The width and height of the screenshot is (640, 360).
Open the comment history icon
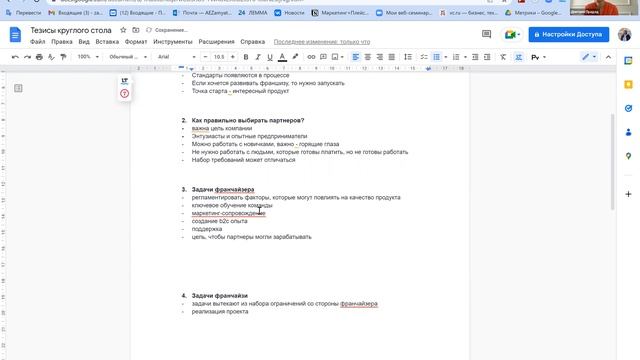486,34
